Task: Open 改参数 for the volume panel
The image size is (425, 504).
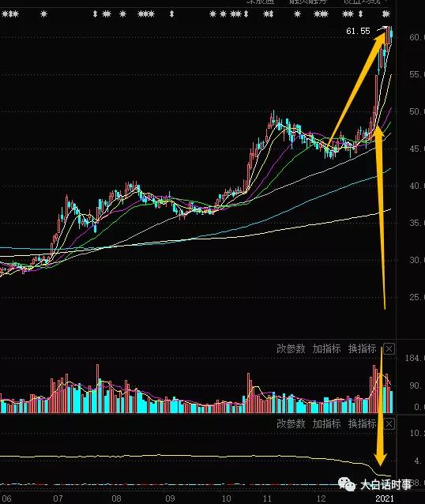Action: point(291,348)
